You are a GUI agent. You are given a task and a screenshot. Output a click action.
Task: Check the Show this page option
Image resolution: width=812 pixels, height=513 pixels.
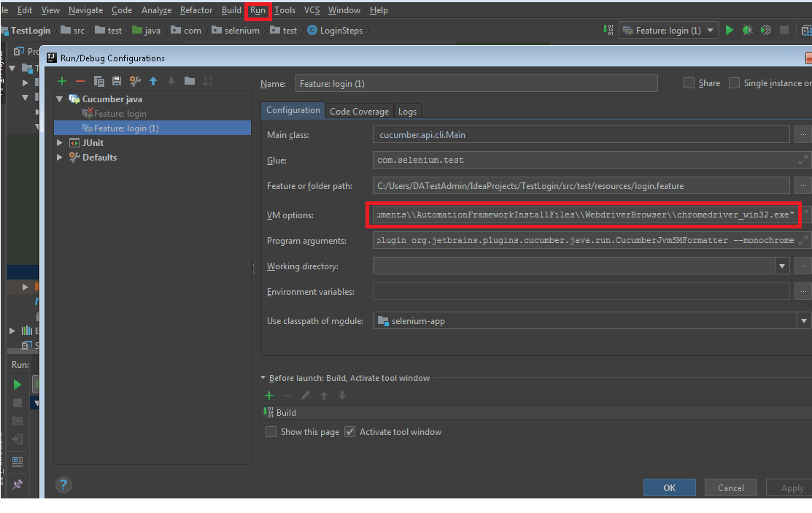[x=271, y=432]
